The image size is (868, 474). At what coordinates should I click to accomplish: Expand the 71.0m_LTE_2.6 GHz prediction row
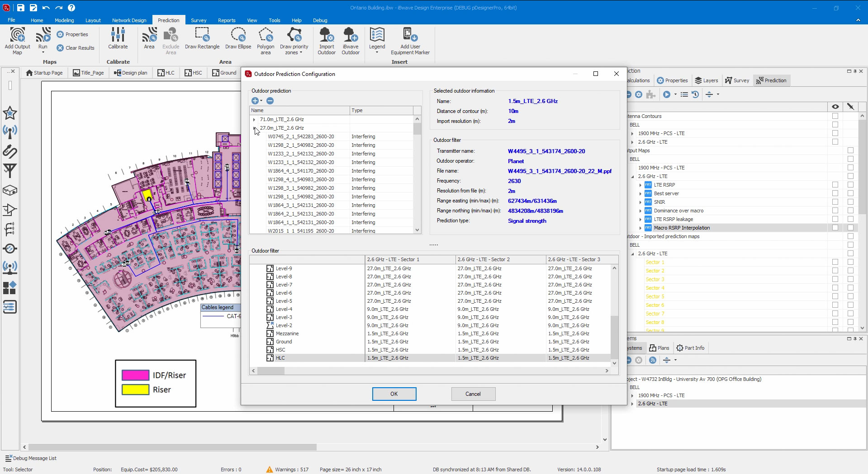(254, 120)
